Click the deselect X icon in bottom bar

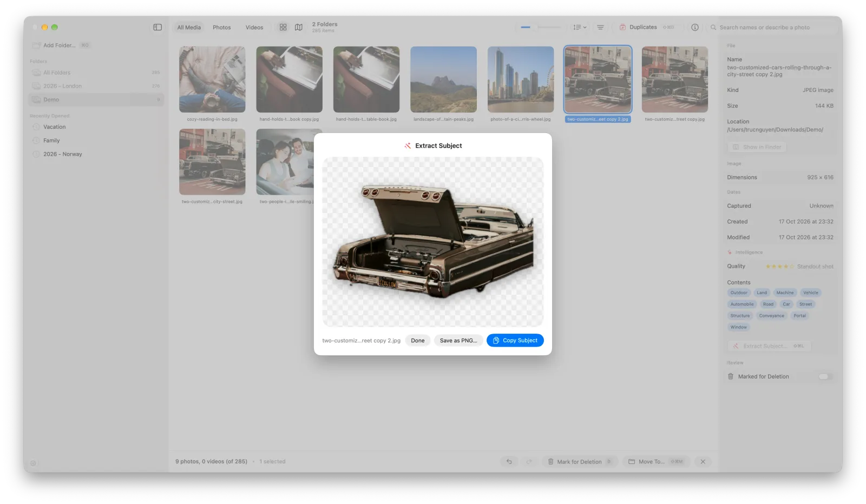pyautogui.click(x=703, y=462)
